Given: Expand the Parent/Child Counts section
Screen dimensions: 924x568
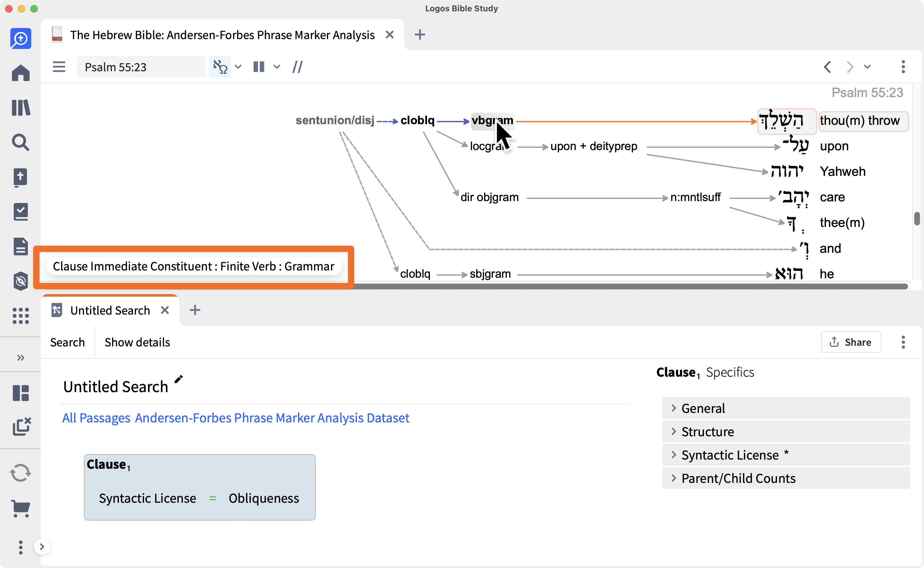Looking at the screenshot, I should (x=786, y=478).
